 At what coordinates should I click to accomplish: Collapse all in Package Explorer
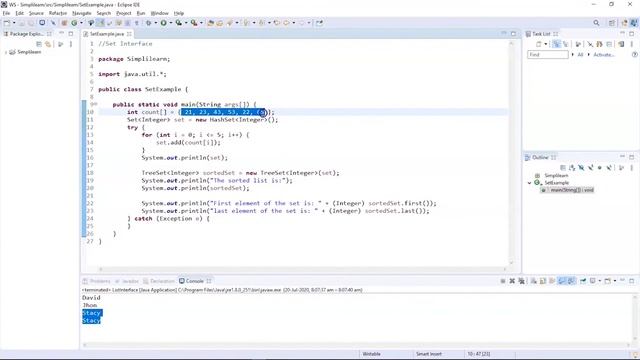coord(39,44)
